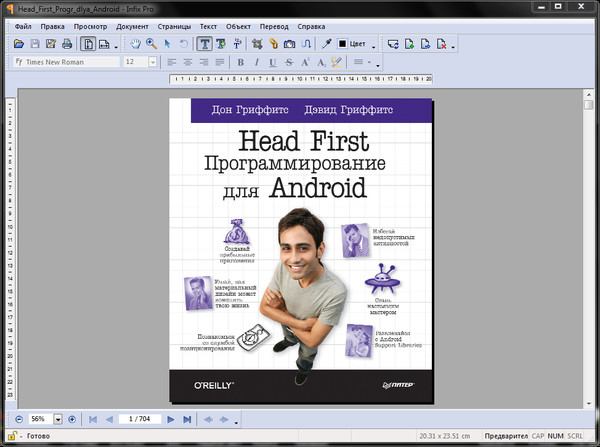This screenshot has width=600, height=447.
Task: Toggle Italic text formatting
Action: [257, 62]
